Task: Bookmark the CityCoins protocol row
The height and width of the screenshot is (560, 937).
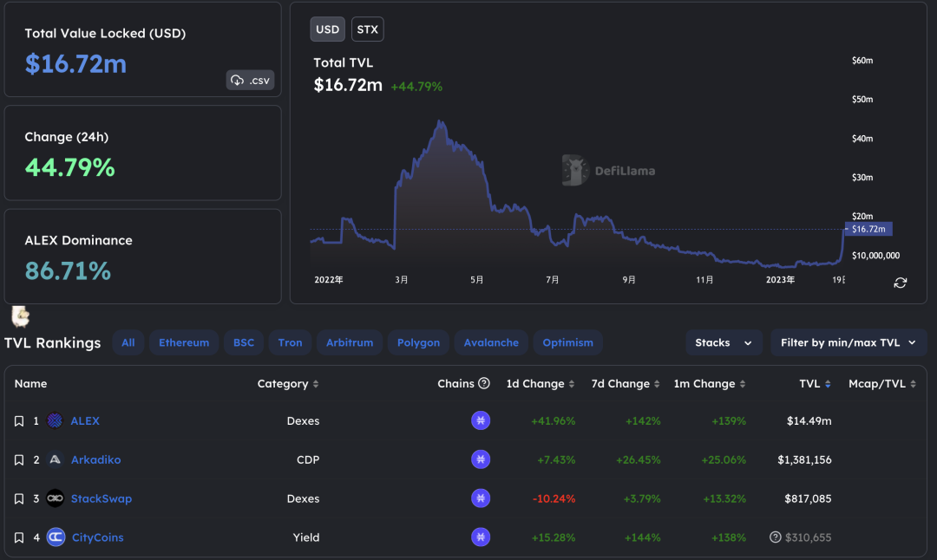Action: click(19, 537)
